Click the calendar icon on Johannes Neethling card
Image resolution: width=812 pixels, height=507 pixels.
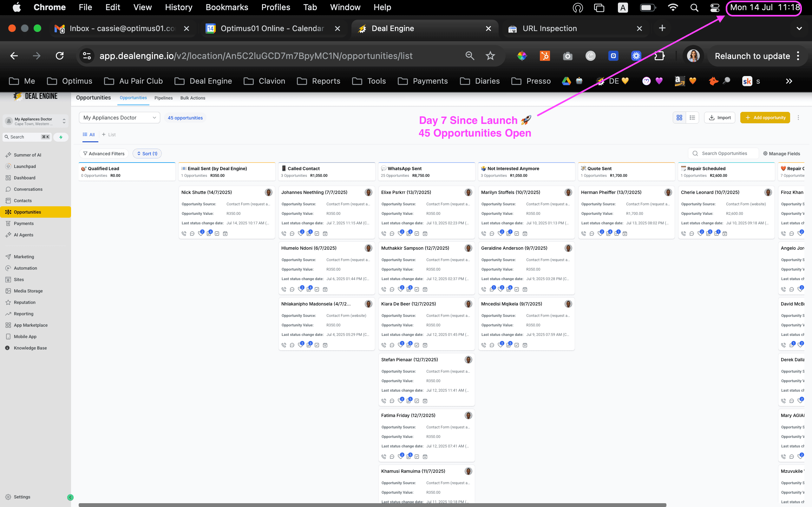pos(325,234)
